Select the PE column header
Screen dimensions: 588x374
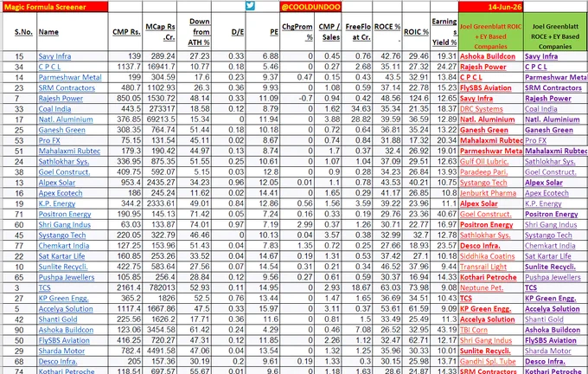263,32
